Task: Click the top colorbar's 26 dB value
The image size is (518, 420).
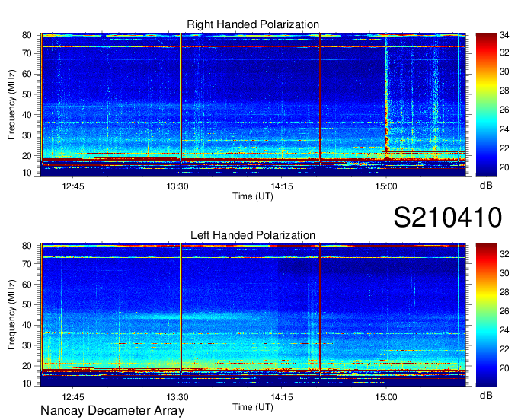Action: (504, 110)
